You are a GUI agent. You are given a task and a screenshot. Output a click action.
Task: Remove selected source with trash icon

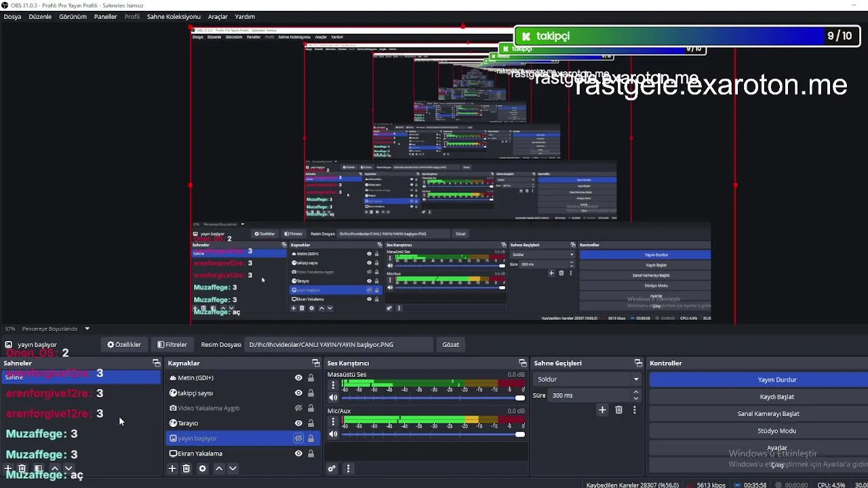pyautogui.click(x=186, y=468)
